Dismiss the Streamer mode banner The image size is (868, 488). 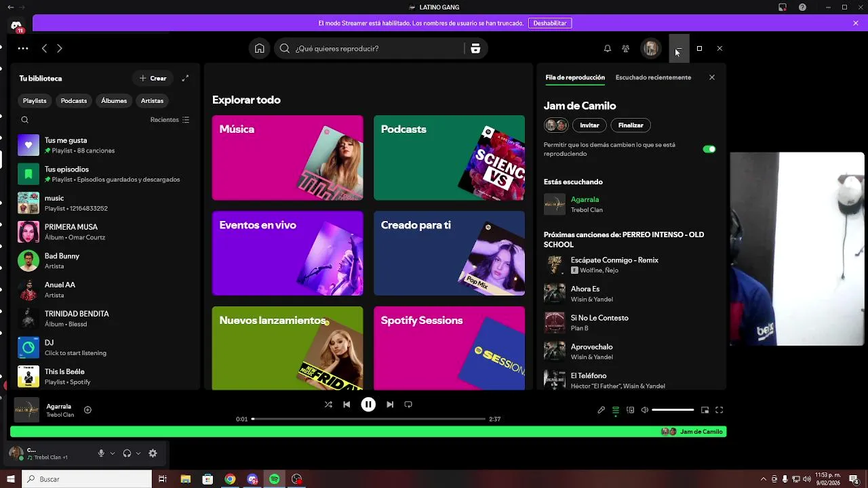click(x=856, y=23)
